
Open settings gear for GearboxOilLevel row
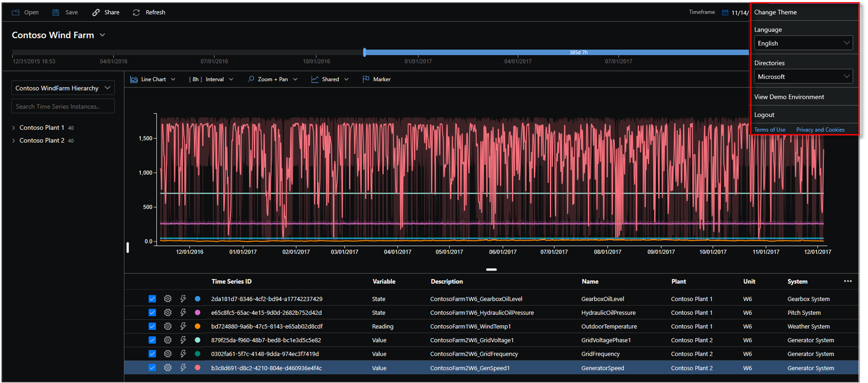point(168,299)
